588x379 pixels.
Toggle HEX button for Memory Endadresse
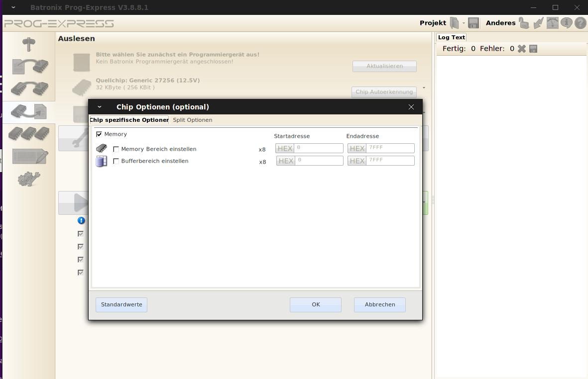[357, 149]
